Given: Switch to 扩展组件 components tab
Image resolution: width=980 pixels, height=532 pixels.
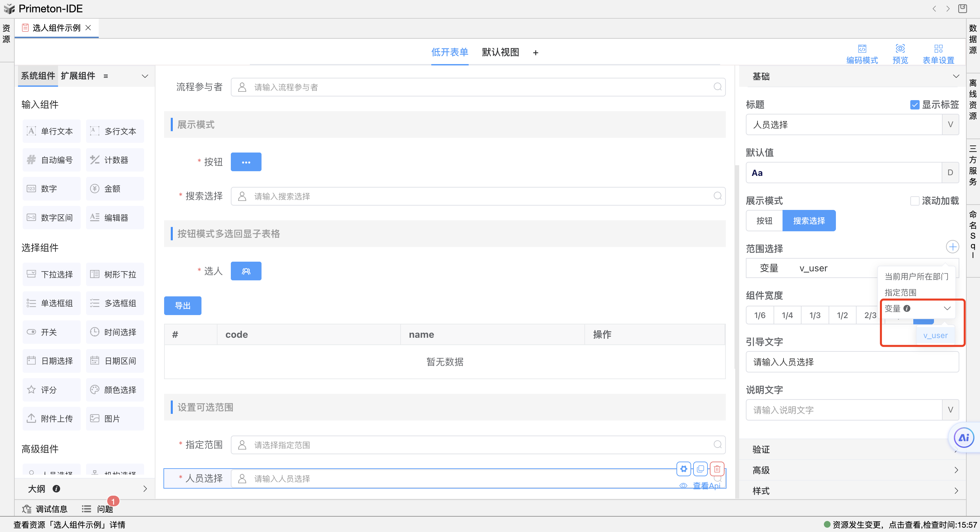Looking at the screenshot, I should [x=78, y=76].
